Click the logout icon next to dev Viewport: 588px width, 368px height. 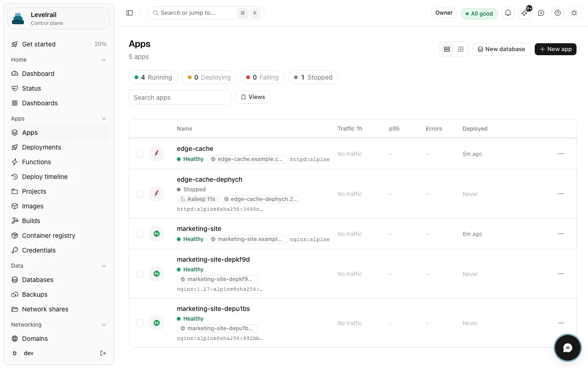tap(103, 353)
